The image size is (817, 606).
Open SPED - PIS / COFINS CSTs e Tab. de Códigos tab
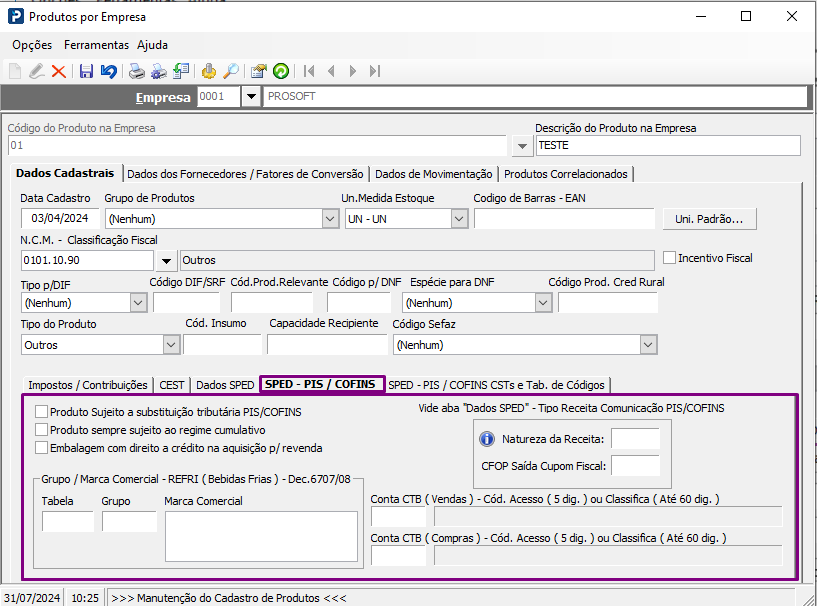click(x=497, y=385)
